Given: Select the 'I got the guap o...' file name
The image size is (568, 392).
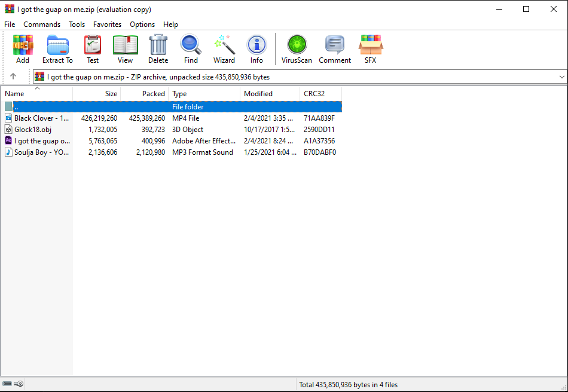Looking at the screenshot, I should coord(42,141).
